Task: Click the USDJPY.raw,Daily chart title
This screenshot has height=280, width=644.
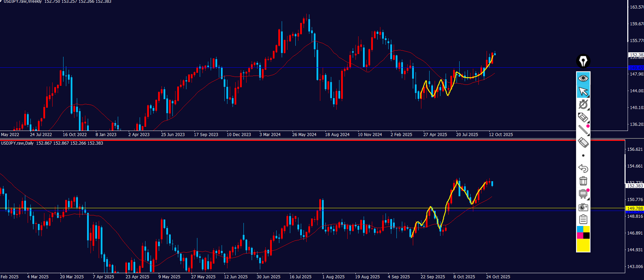Action: point(17,143)
